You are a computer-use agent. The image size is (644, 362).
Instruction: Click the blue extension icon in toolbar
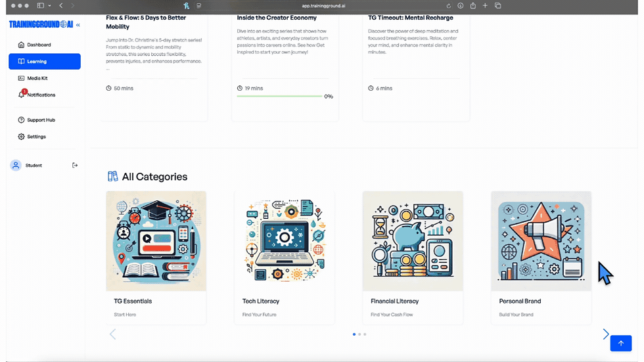tap(187, 6)
